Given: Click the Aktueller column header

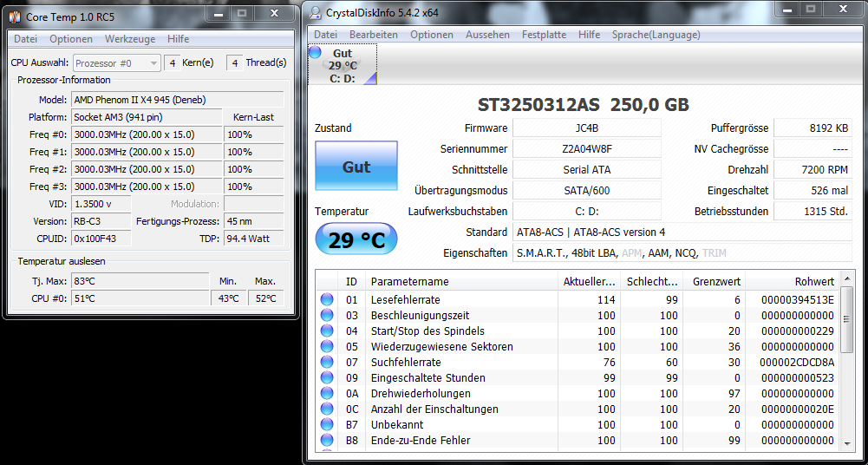Looking at the screenshot, I should pyautogui.click(x=589, y=282).
